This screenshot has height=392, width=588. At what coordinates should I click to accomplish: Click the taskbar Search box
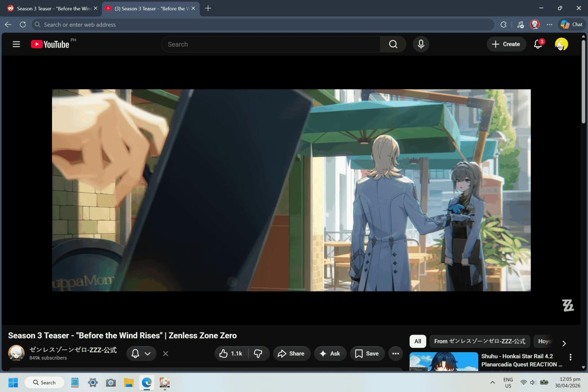[x=44, y=382]
